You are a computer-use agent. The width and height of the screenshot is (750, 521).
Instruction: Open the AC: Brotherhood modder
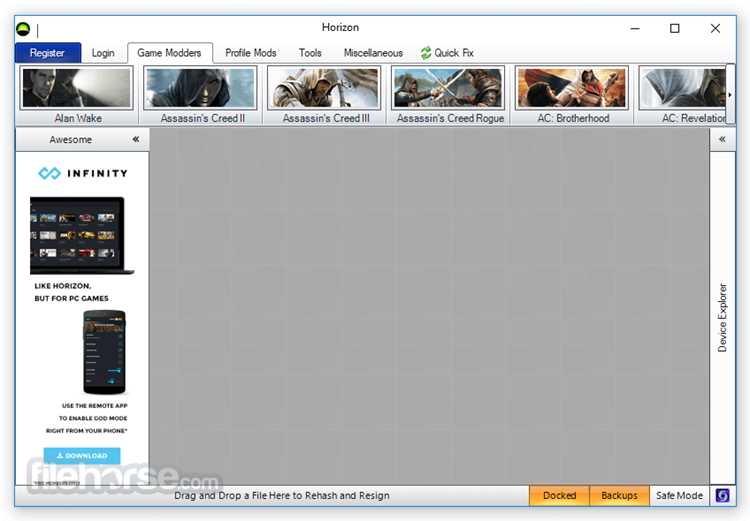[572, 95]
